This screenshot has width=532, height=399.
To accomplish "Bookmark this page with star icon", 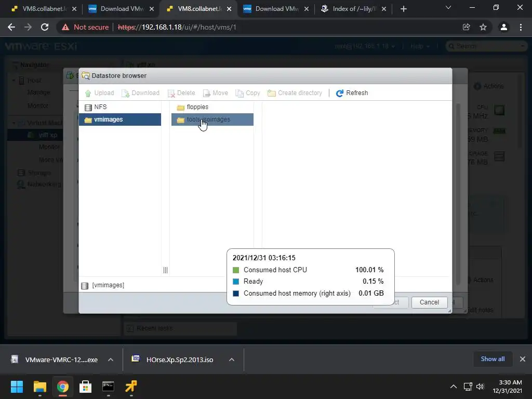I will [x=483, y=27].
